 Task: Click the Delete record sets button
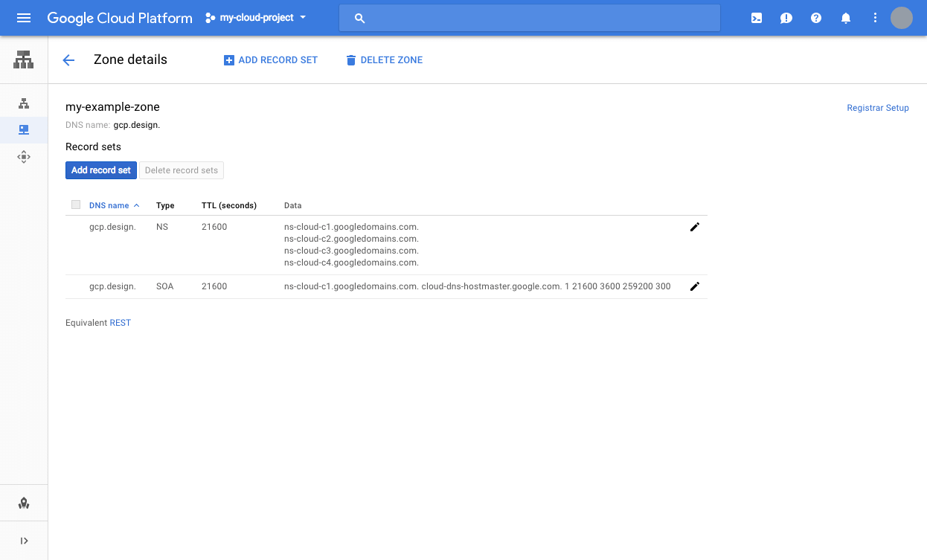click(182, 170)
